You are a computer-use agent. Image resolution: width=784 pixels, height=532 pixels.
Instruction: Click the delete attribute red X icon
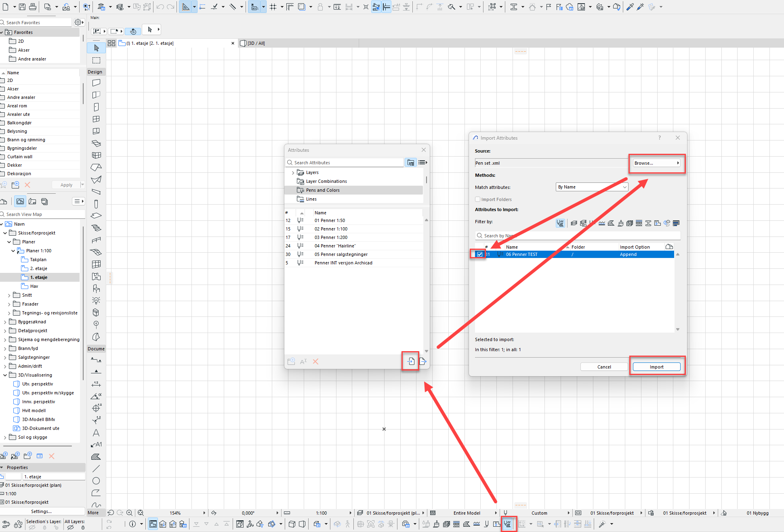[315, 362]
